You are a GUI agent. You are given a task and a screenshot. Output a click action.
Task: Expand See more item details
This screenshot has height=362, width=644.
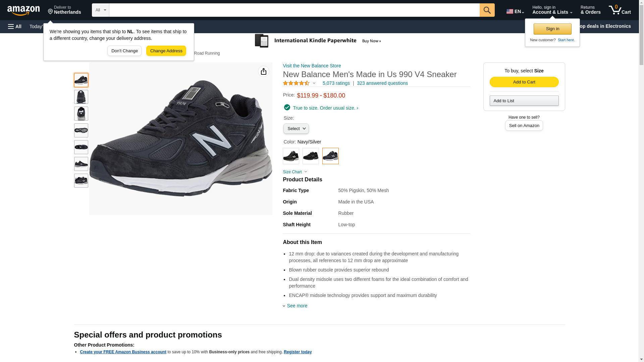297,306
